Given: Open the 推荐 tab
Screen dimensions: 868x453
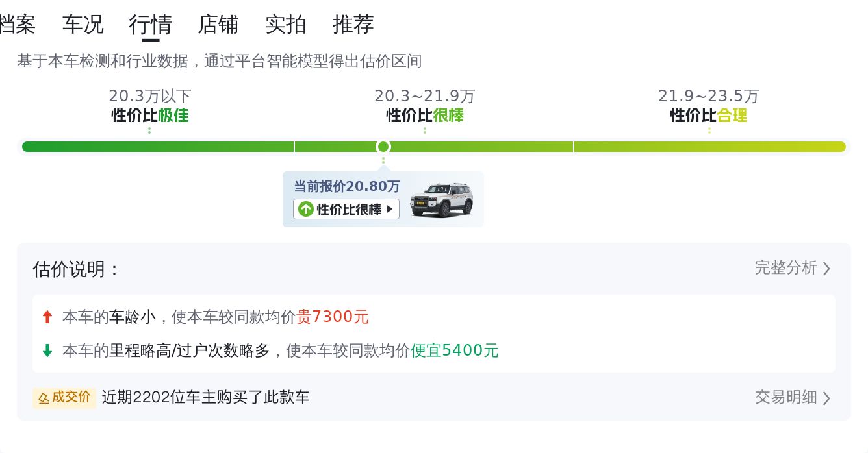Looking at the screenshot, I should point(353,25).
